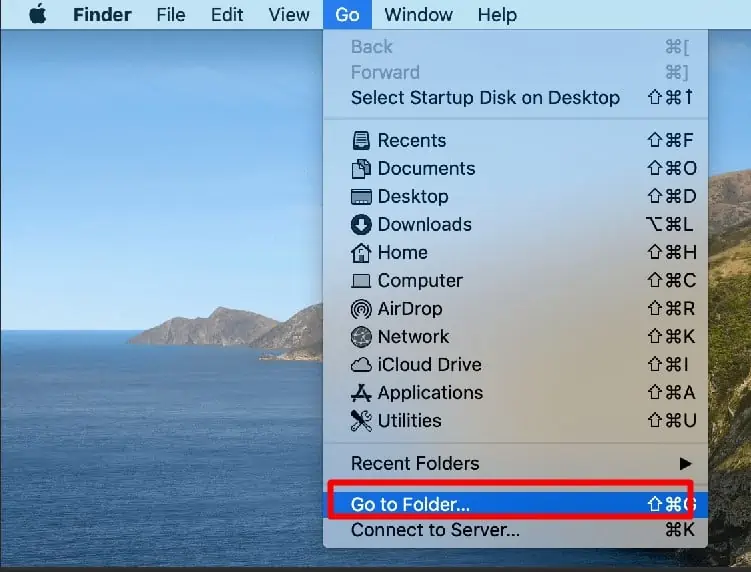Click the ⌥⌘L shortcut beside Downloads
Image resolution: width=751 pixels, height=572 pixels.
pos(670,225)
